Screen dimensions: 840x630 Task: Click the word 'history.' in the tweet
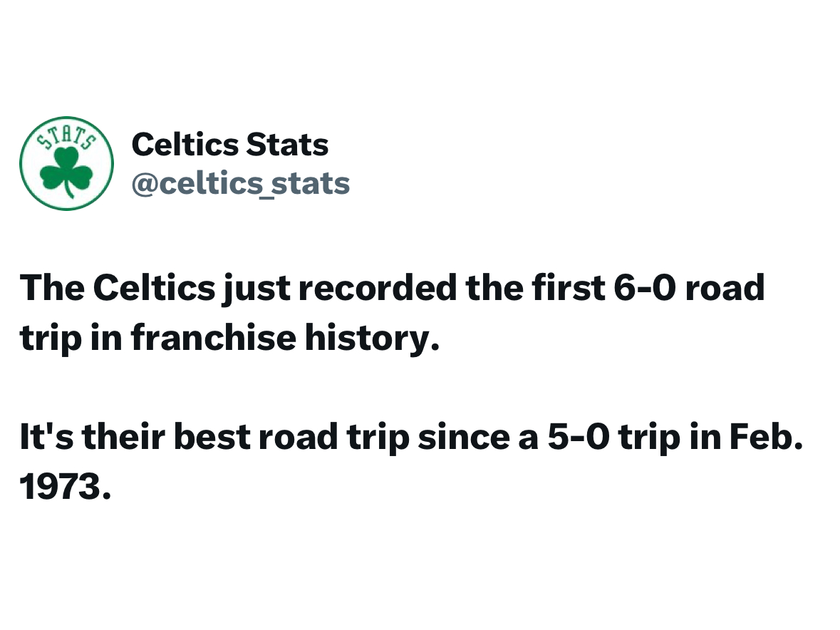(373, 339)
